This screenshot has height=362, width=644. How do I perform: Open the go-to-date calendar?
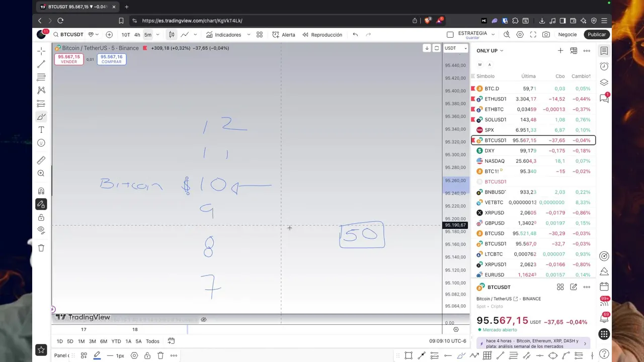coord(171,341)
